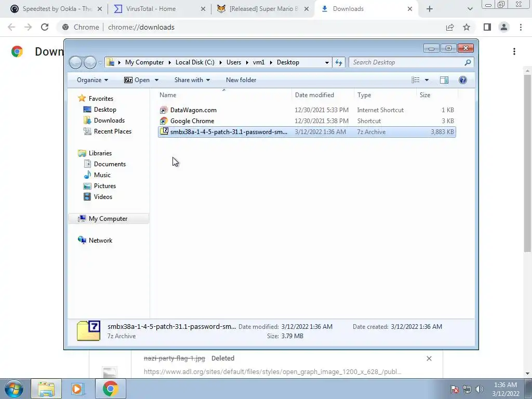Select Documents library

(x=110, y=164)
